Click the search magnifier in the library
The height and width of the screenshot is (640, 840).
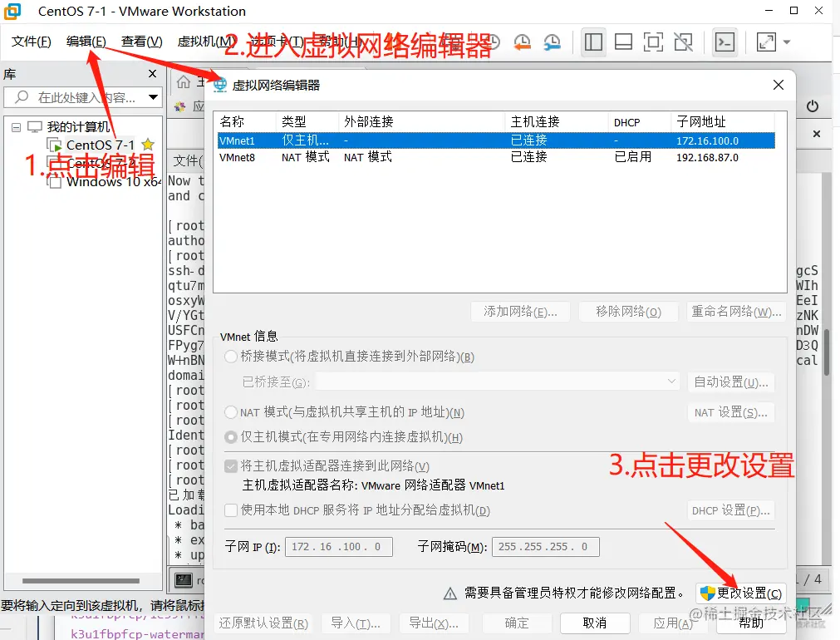pyautogui.click(x=22, y=97)
